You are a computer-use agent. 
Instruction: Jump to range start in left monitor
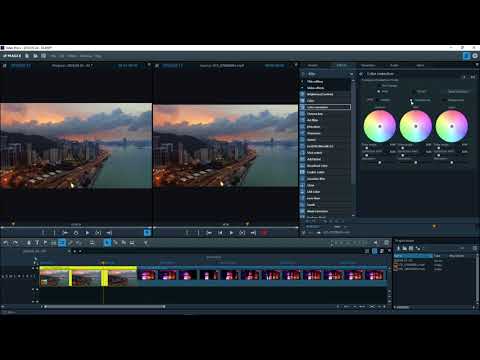pos(65,233)
